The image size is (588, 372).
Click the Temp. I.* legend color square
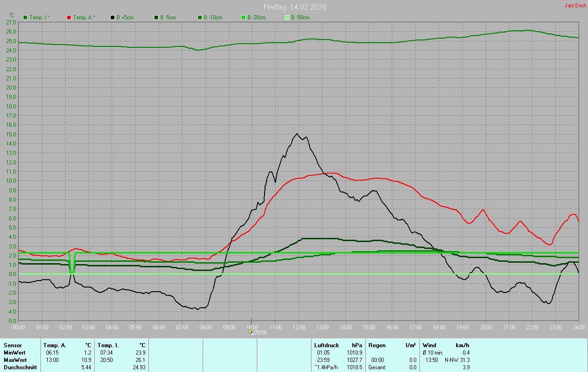(x=25, y=17)
